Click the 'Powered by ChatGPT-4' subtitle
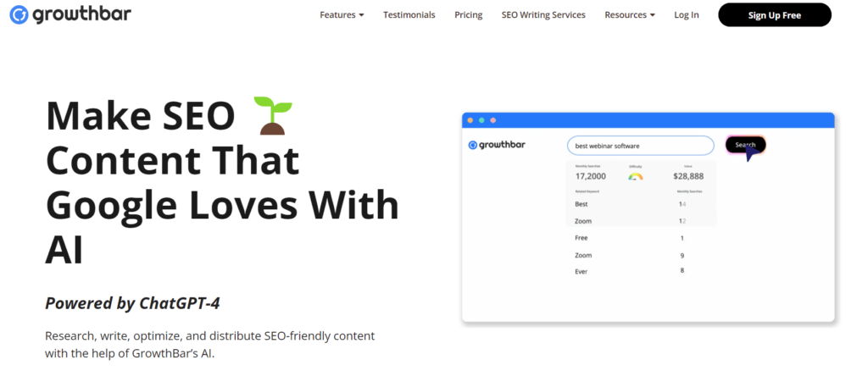Screen dimensions: 868x371 (132, 303)
